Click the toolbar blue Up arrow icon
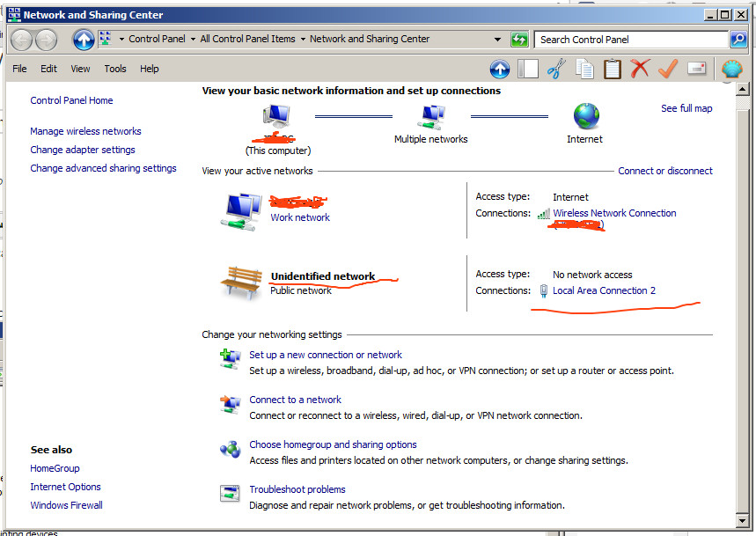Image resolution: width=756 pixels, height=536 pixels. (500, 70)
